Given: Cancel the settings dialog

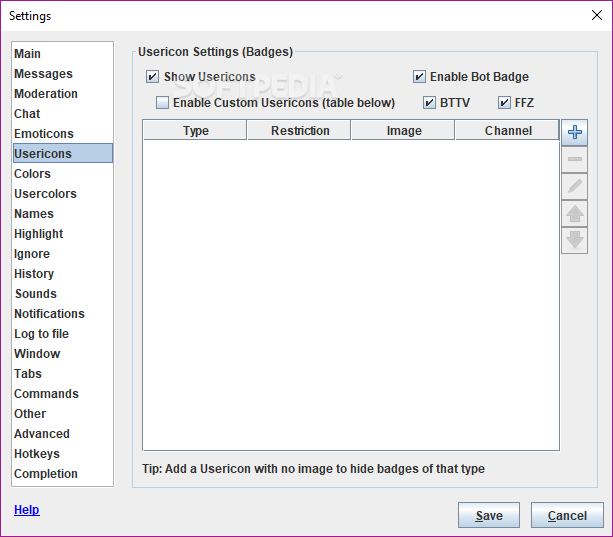Looking at the screenshot, I should pyautogui.click(x=567, y=515).
